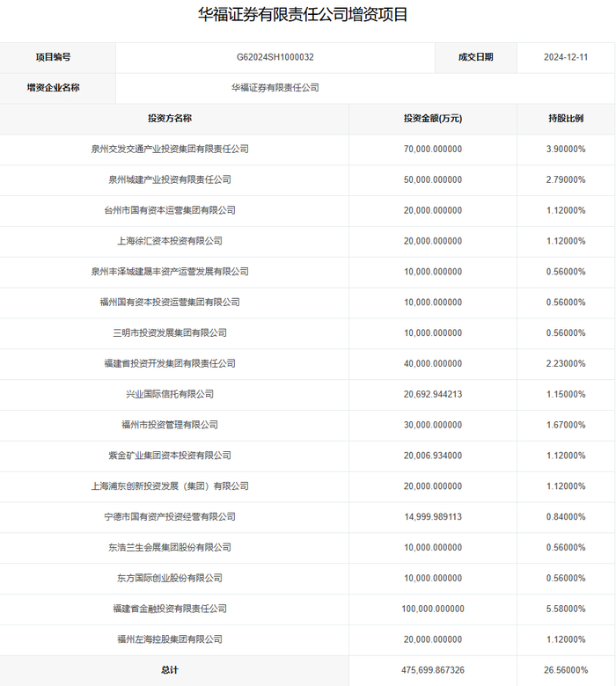The image size is (616, 686).
Task: Select investor 福州国有资本投资运营集团有限公司
Action: pos(170,303)
